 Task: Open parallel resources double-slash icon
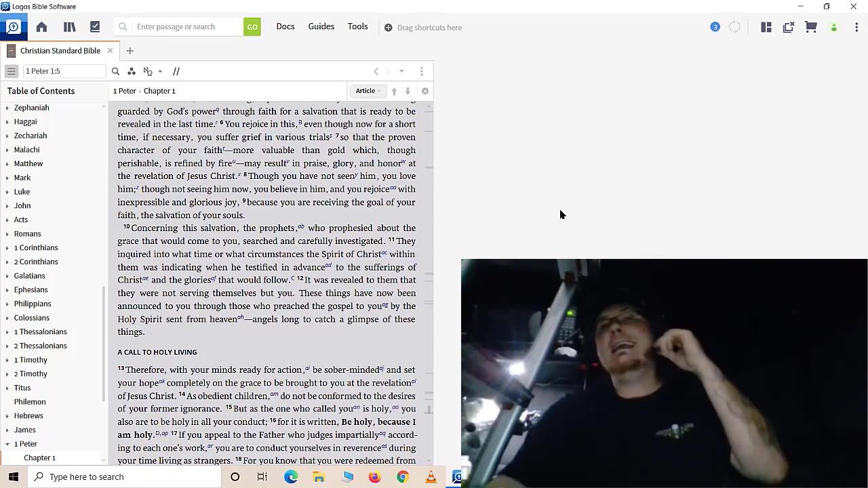(176, 71)
